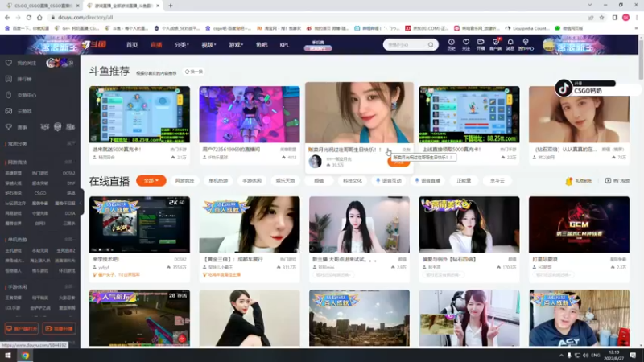Select the 正能量 category filter
Screen dimensions: 644x362
(x=464, y=180)
